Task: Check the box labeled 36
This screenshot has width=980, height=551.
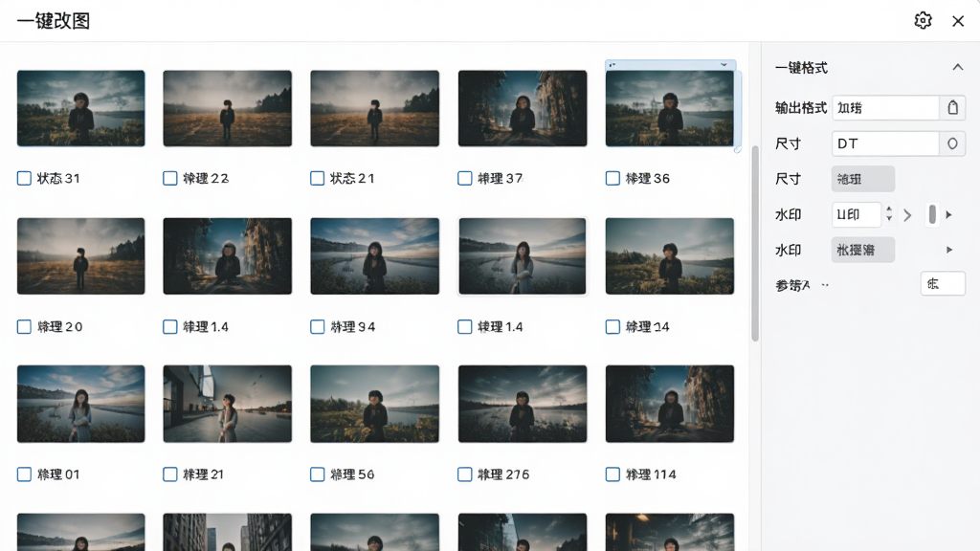Action: (x=612, y=179)
